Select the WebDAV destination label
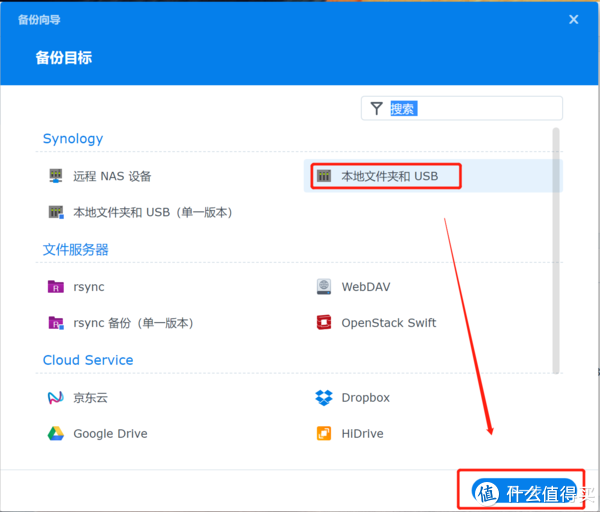Viewport: 600px width, 512px height. point(366,287)
